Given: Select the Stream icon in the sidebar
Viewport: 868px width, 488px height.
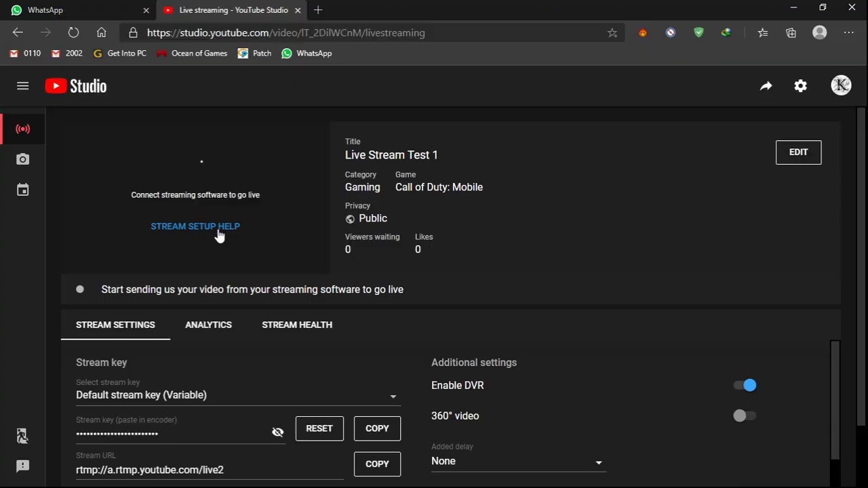Looking at the screenshot, I should tap(22, 129).
